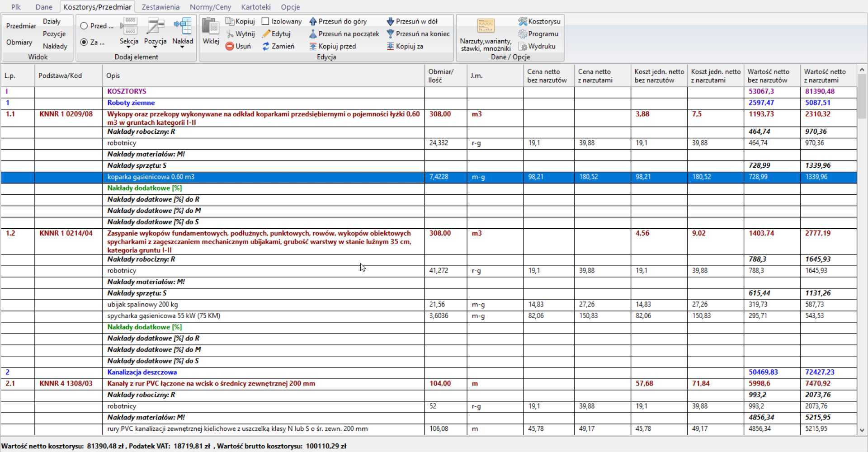
Task: Select koparka gąsienicowa 0.60 m3 row
Action: [429, 177]
